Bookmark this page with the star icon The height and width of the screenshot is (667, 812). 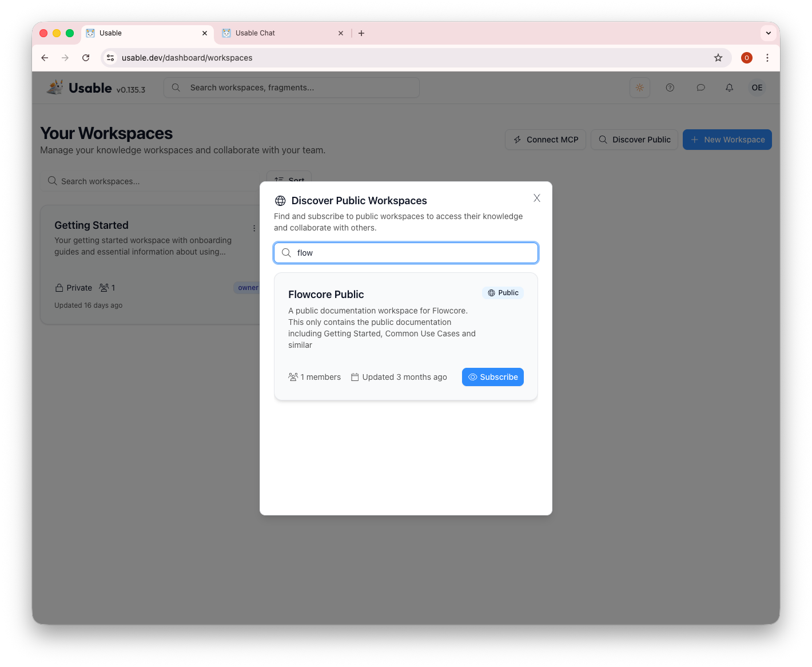coord(718,58)
